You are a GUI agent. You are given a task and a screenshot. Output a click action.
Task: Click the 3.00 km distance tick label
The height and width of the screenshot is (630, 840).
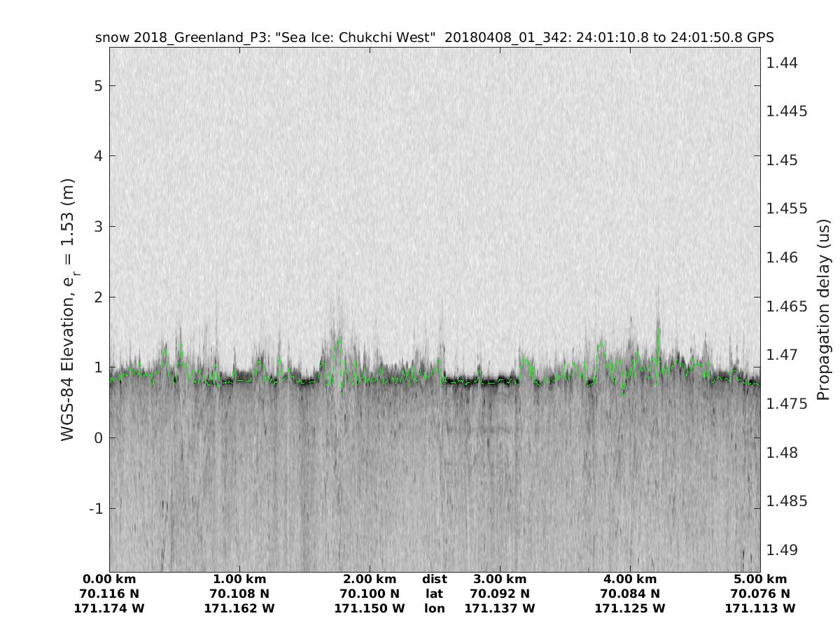500,580
